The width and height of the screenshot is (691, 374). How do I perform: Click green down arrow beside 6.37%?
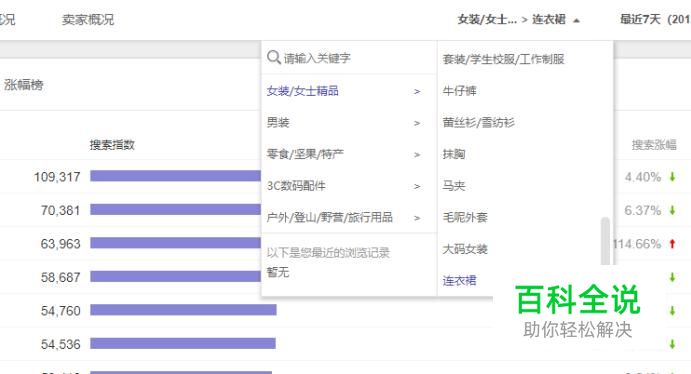pyautogui.click(x=672, y=210)
